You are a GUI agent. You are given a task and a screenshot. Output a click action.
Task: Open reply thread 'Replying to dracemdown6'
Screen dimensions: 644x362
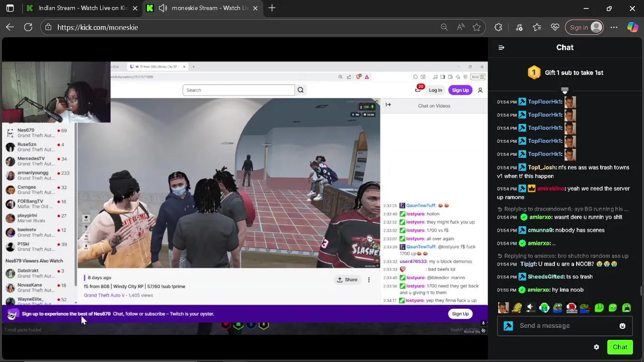coord(563,209)
